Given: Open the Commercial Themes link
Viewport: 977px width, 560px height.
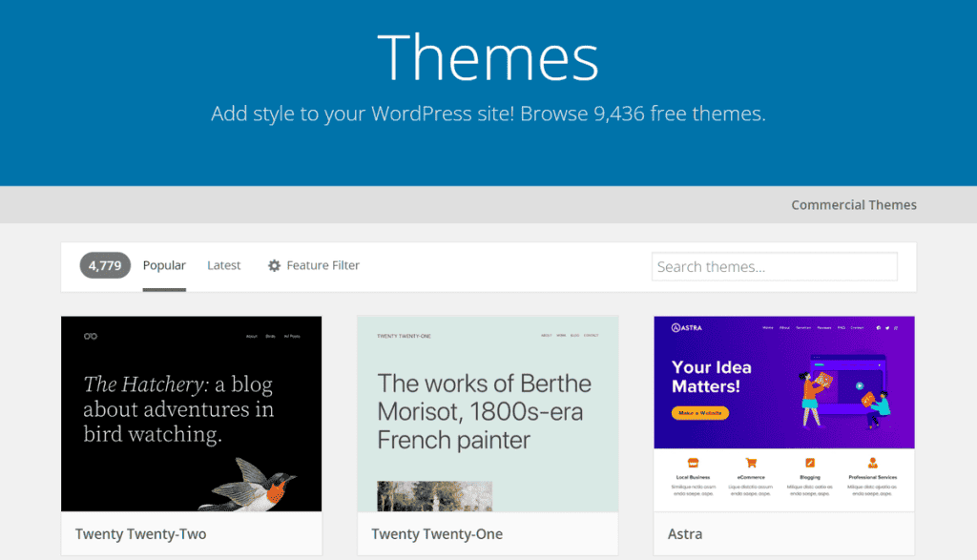Looking at the screenshot, I should click(x=854, y=205).
